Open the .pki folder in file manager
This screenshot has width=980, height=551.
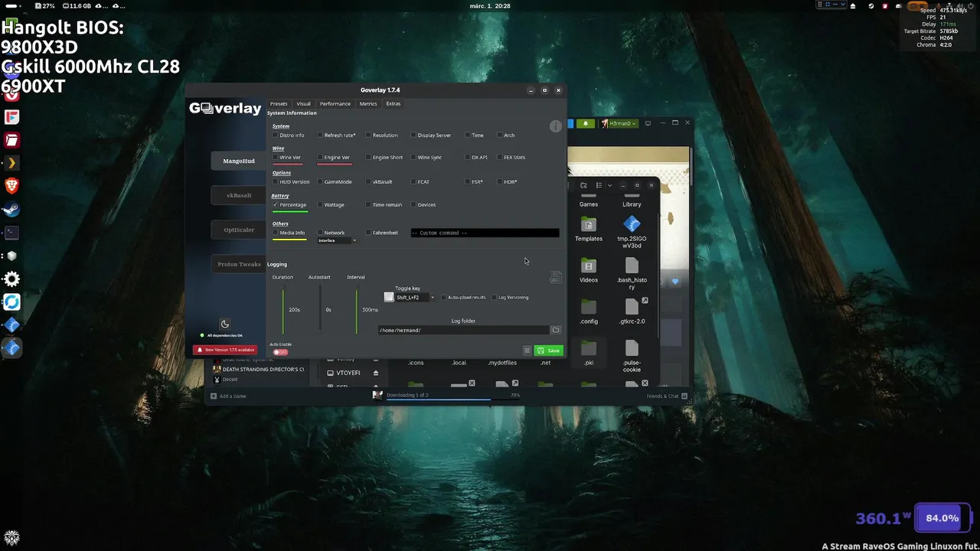click(588, 354)
